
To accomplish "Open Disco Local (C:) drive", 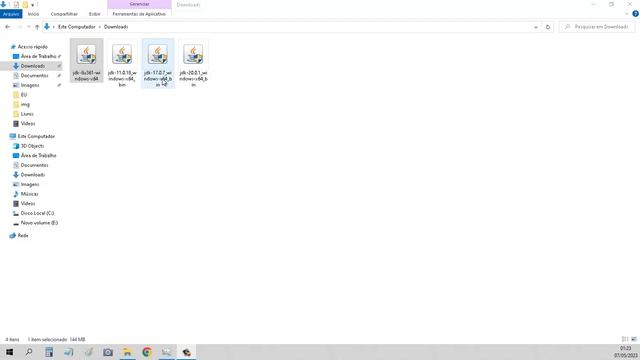I will point(37,213).
